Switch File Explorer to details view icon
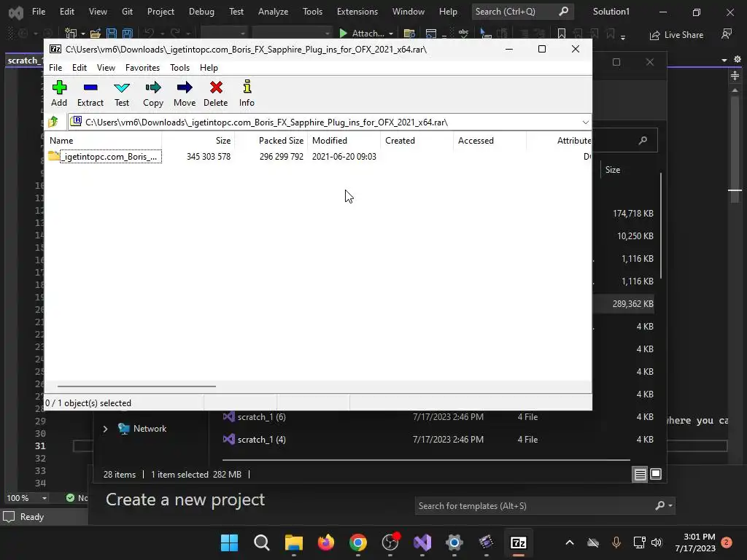Image resolution: width=747 pixels, height=560 pixels. pos(640,474)
